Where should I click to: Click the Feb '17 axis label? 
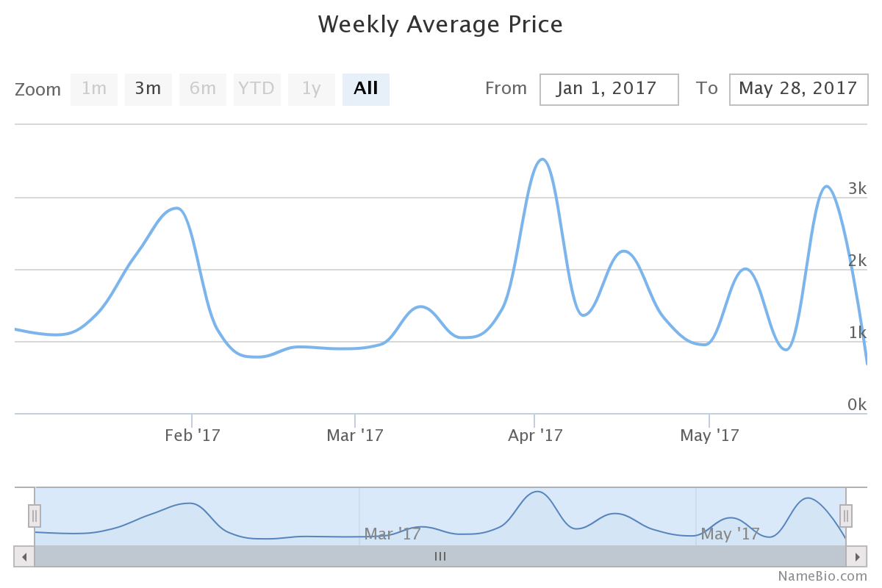coord(193,436)
